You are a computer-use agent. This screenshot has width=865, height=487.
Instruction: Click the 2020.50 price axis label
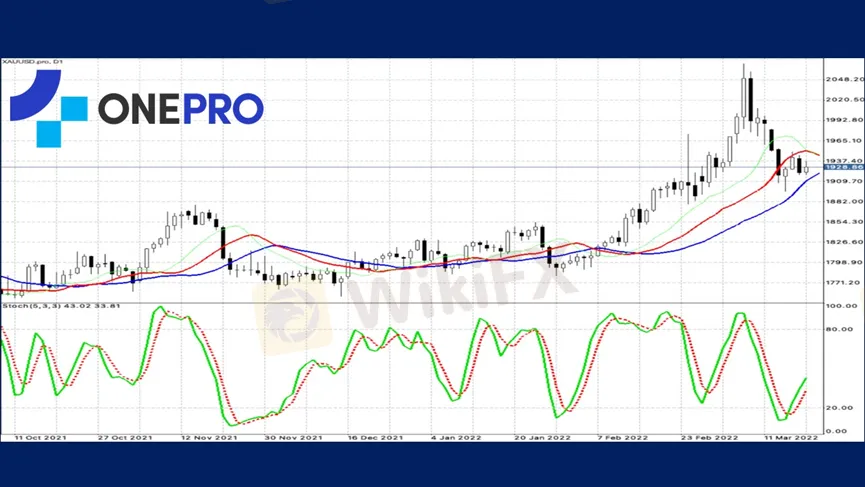[x=845, y=100]
